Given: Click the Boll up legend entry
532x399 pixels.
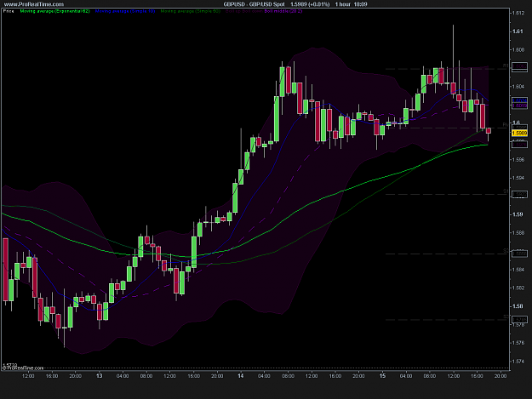Looking at the screenshot, I should pos(233,11).
